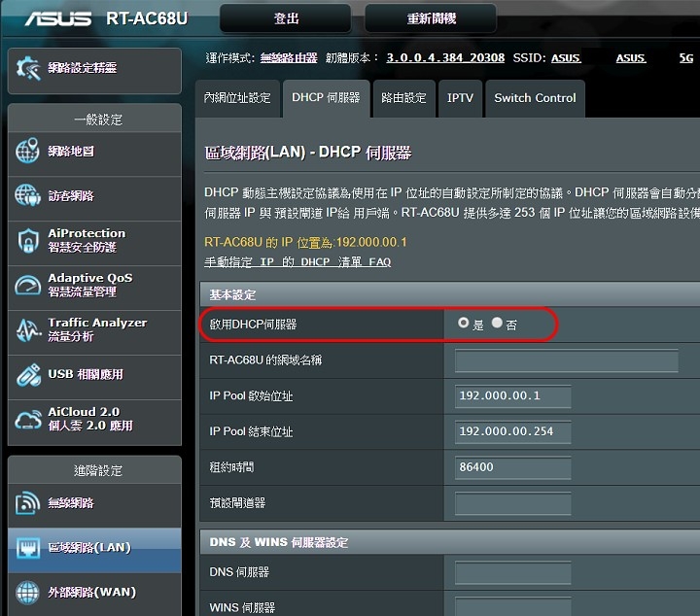Open the network setup wizard icon

point(28,68)
